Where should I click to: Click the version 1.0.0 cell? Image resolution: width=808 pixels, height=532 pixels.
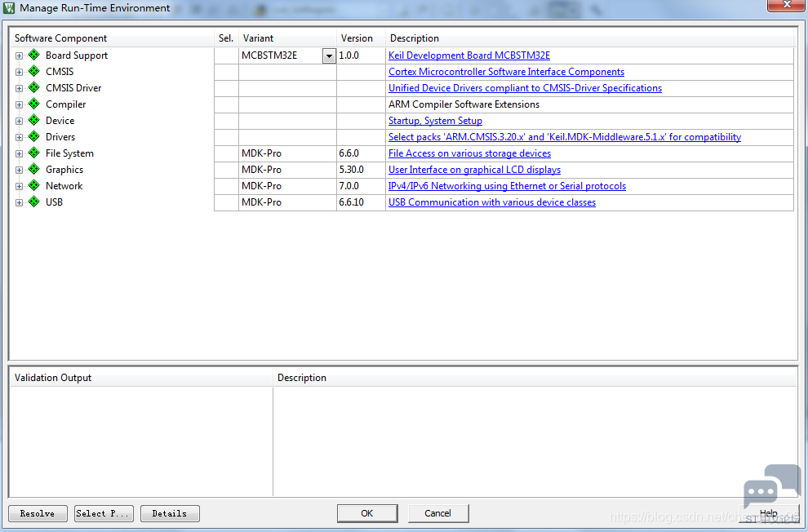[362, 55]
